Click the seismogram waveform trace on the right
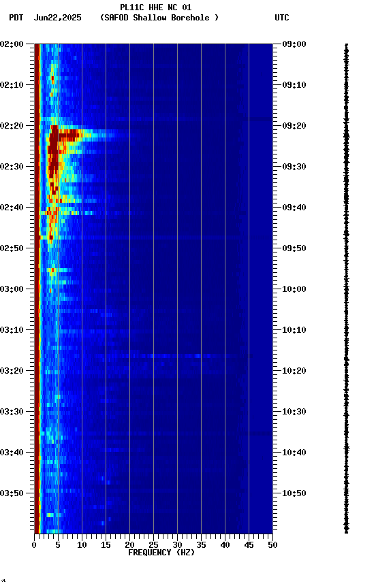This screenshot has height=588, width=376. [346, 289]
